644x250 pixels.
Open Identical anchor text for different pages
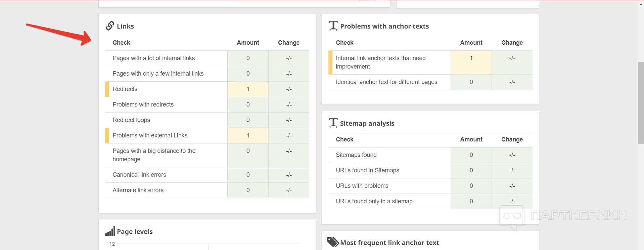coord(386,82)
